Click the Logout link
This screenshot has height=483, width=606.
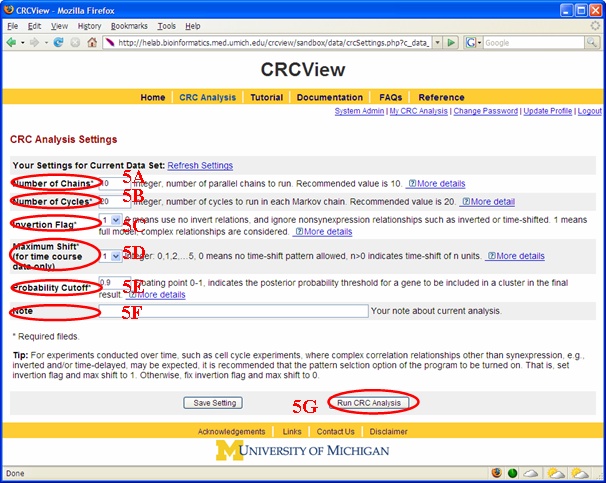click(590, 111)
